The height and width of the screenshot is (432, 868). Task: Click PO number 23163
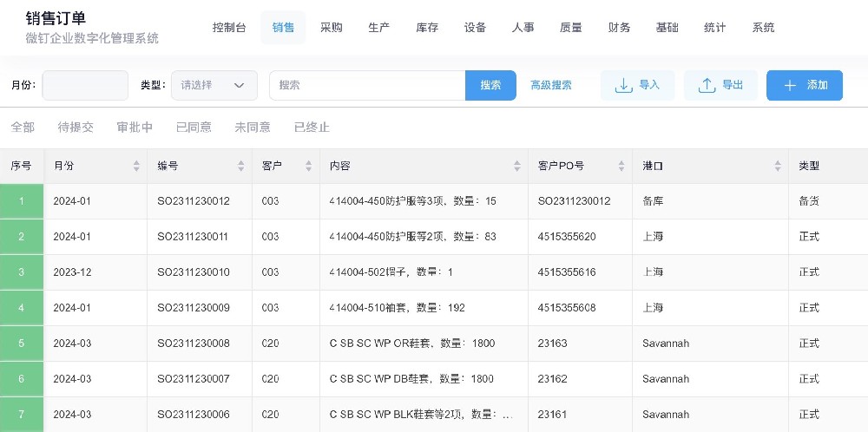552,344
